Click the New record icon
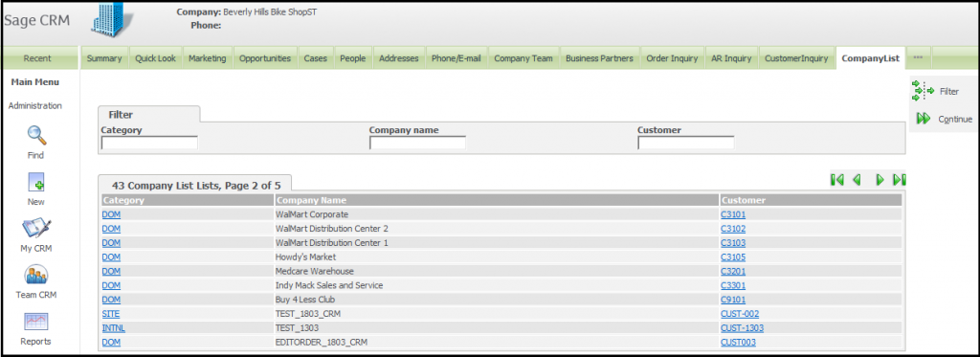Screen dimensions: 980x357 point(35,183)
